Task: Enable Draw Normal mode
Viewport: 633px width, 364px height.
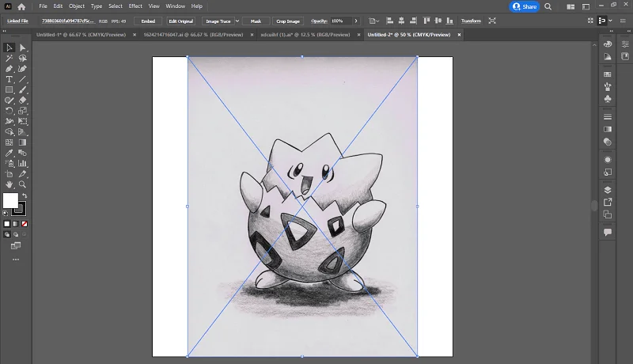Action: coord(7,234)
